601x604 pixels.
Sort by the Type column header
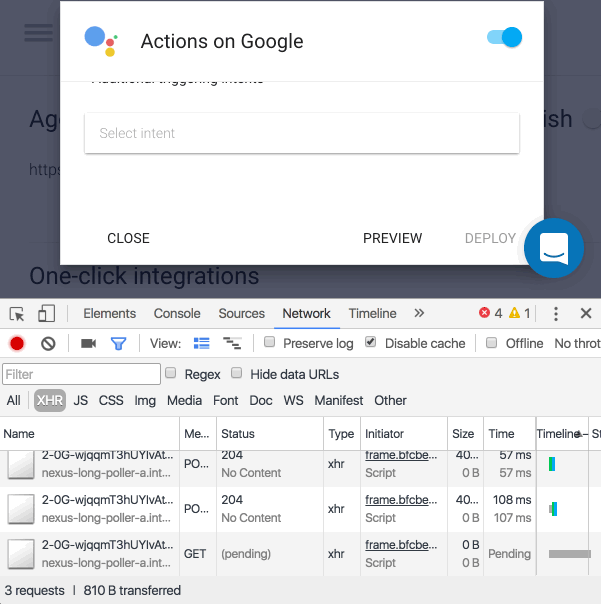coord(342,434)
